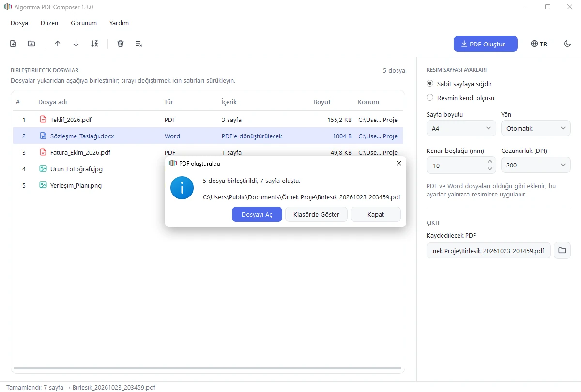Move selected file down with arrow icon
This screenshot has height=392, width=581.
point(76,44)
